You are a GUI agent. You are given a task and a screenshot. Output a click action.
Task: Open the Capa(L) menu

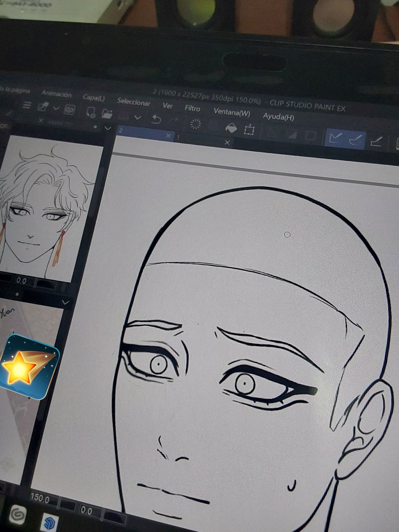pyautogui.click(x=94, y=98)
